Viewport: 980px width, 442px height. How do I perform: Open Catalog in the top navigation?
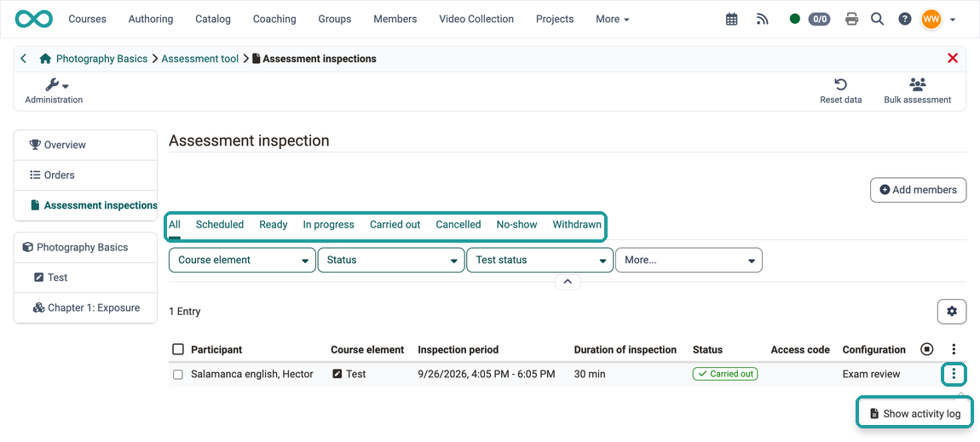point(212,19)
